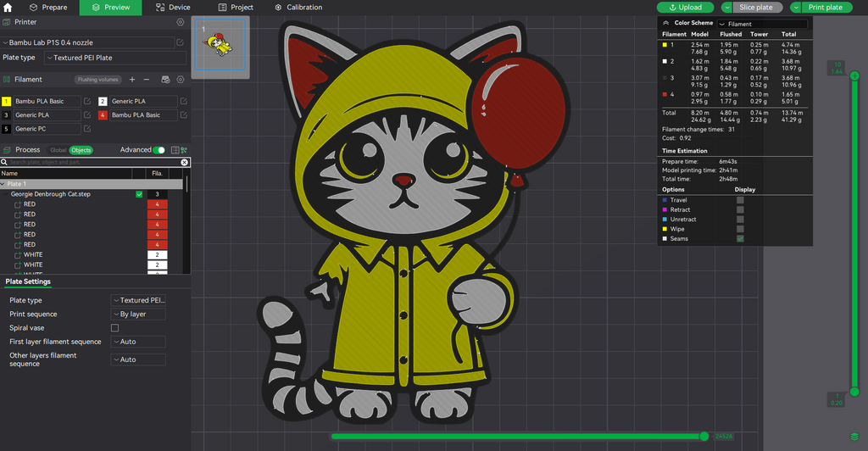
Task: Switch process scope to Objects
Action: (81, 150)
